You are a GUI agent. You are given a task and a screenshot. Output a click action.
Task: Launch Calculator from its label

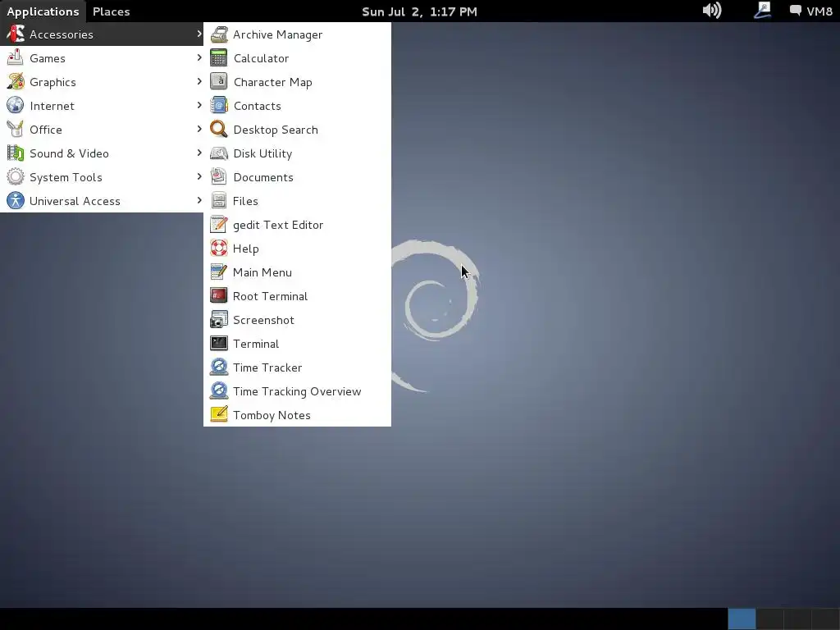[262, 58]
